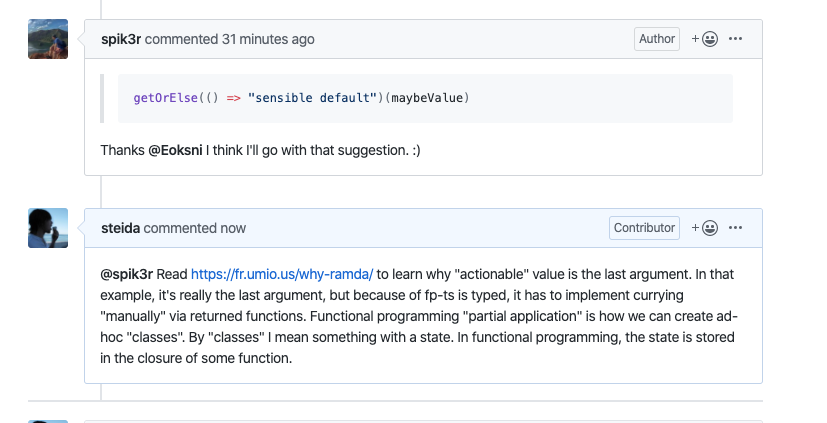
Task: Click the "now" timestamp on steida's comment
Action: tap(233, 228)
